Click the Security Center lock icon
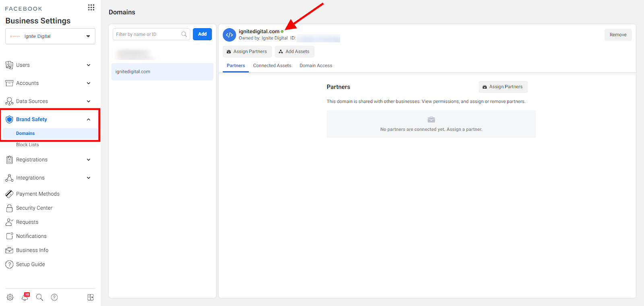This screenshot has width=644, height=306. point(9,208)
